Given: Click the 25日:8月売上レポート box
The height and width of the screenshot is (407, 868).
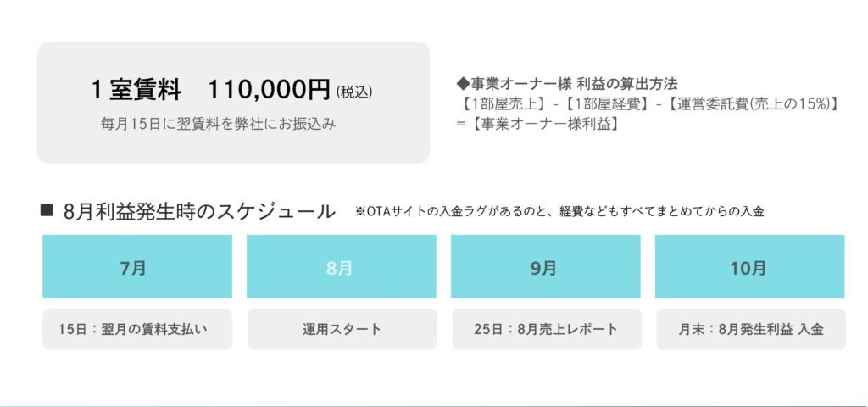Looking at the screenshot, I should tap(546, 329).
